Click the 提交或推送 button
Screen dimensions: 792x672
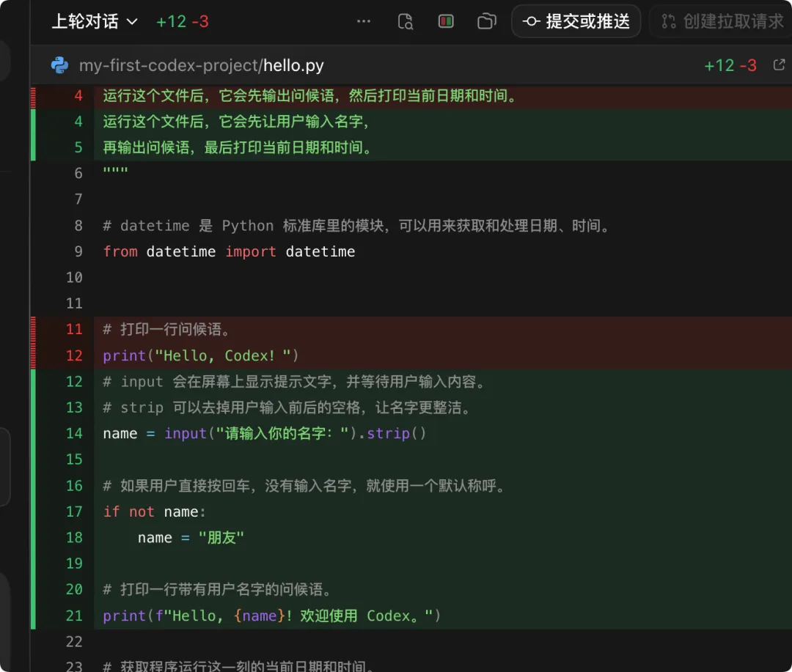576,22
